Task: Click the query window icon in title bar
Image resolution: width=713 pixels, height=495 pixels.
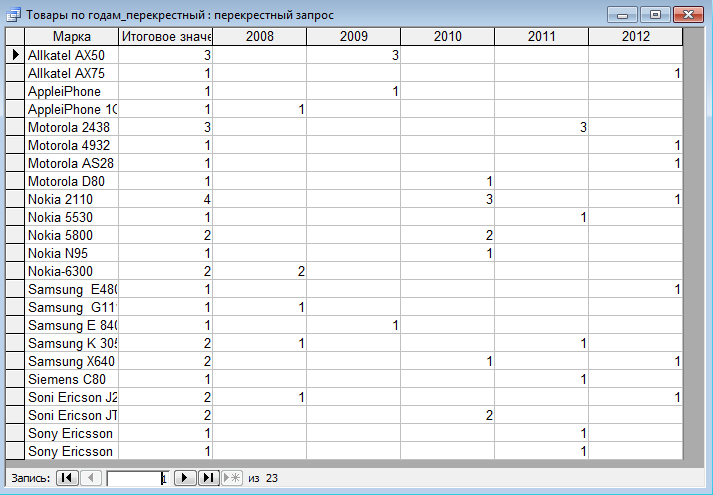Action: 14,15
